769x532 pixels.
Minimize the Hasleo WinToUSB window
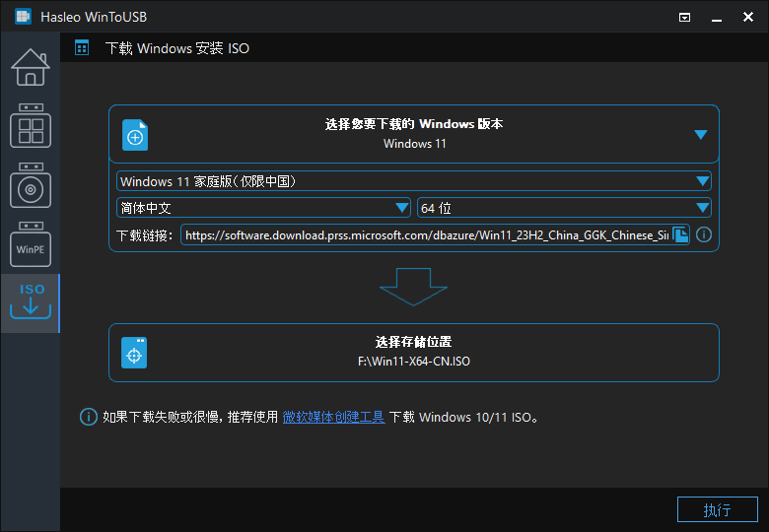[717, 18]
